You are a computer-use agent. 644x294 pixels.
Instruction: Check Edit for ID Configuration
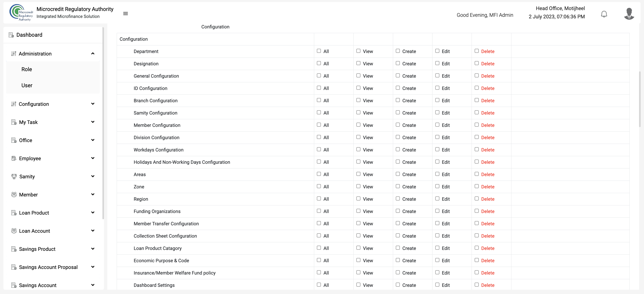tap(437, 88)
